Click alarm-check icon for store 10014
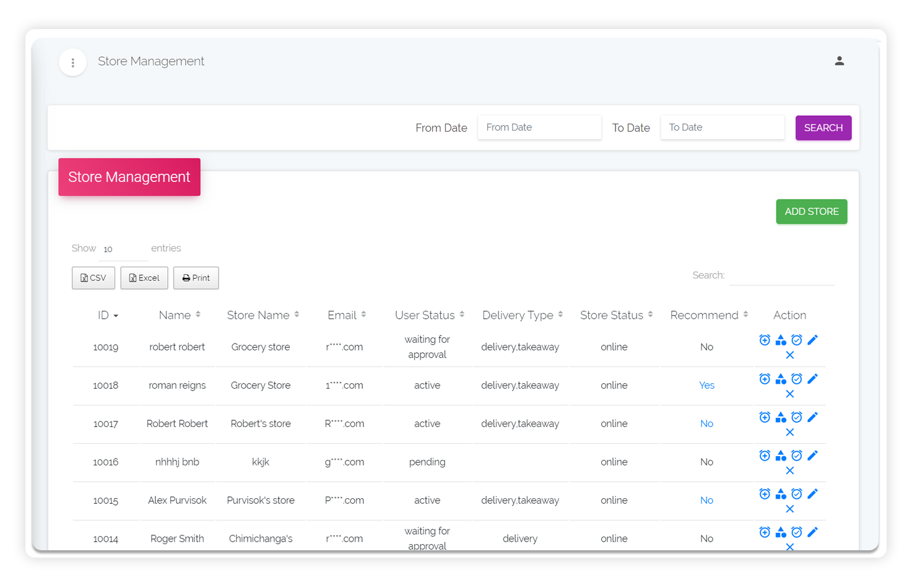Viewport: 917px width, 588px height. [797, 532]
